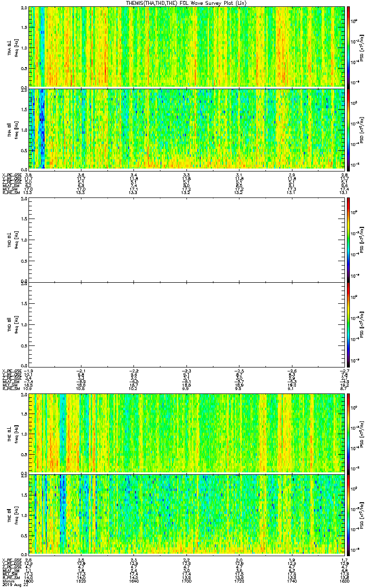The image size is (368, 588).
Task: Click inside the THA B∥ spectrogram panel
Action: coord(186,129)
